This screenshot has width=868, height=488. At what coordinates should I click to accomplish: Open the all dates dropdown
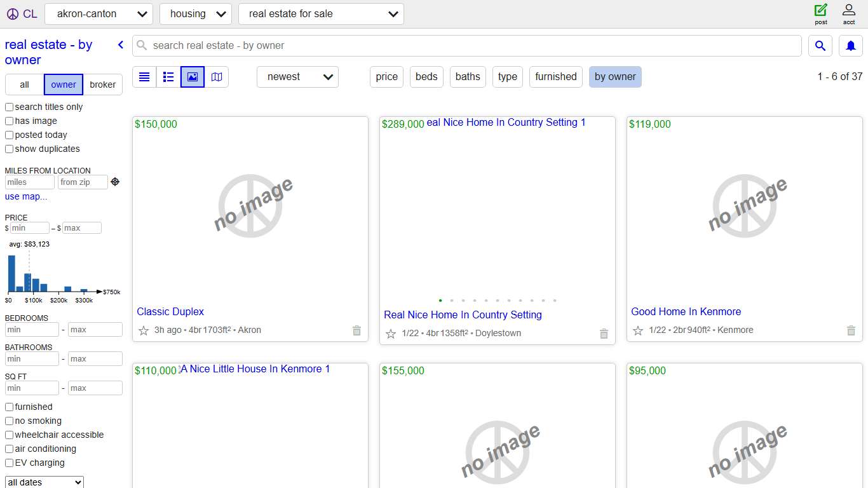click(44, 482)
